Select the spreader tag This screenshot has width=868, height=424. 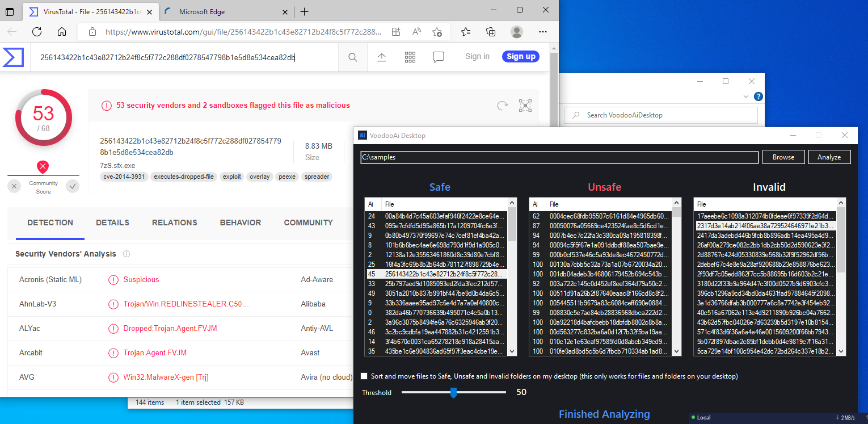tap(317, 177)
